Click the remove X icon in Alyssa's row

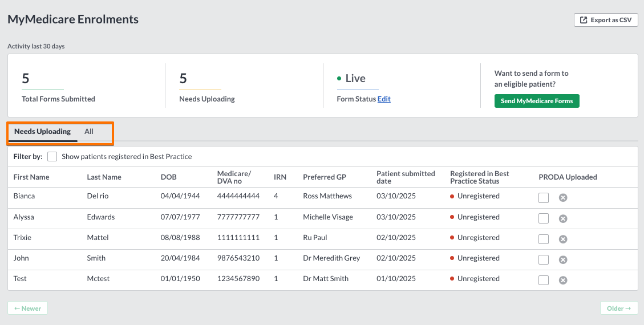[563, 219]
